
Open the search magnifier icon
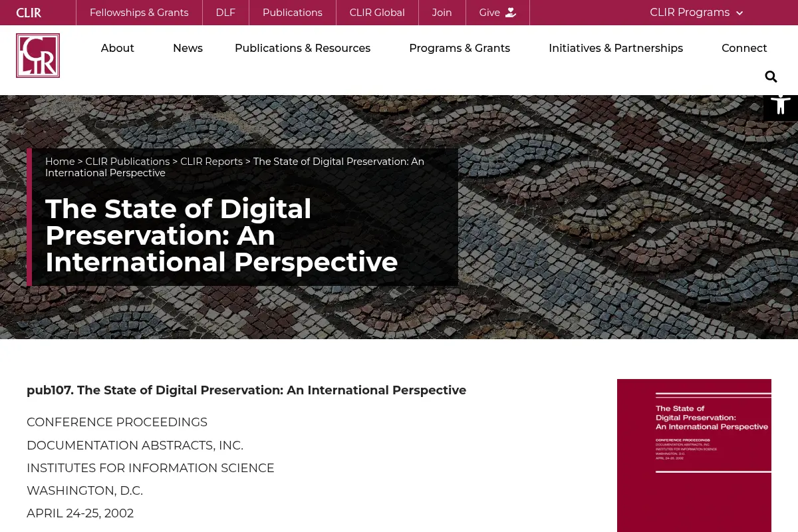click(771, 76)
